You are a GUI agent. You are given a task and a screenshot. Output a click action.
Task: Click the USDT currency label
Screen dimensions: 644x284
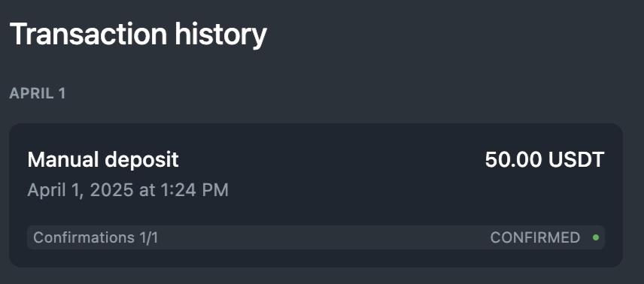pyautogui.click(x=576, y=159)
